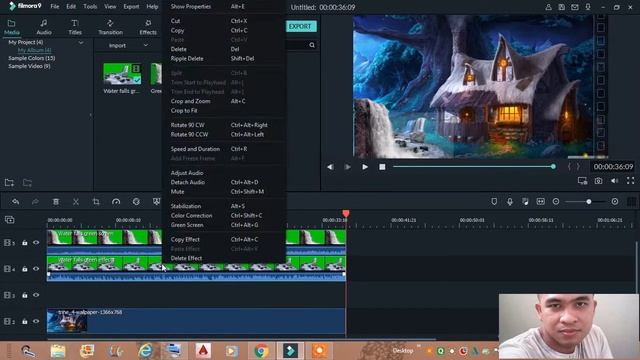Click the EXPORT button
Image resolution: width=640 pixels, height=360 pixels.
(x=300, y=27)
